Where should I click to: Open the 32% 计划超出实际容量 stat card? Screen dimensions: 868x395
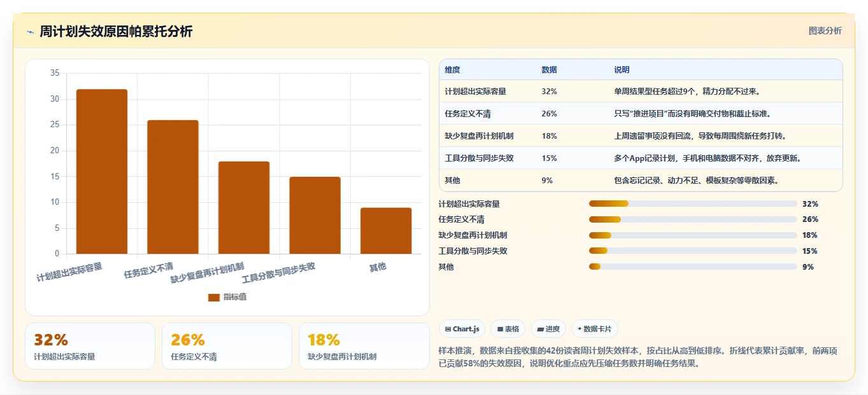tap(90, 346)
